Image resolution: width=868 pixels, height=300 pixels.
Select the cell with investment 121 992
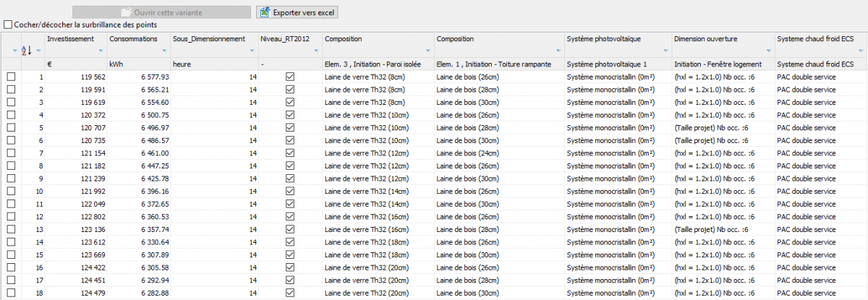[x=76, y=191]
